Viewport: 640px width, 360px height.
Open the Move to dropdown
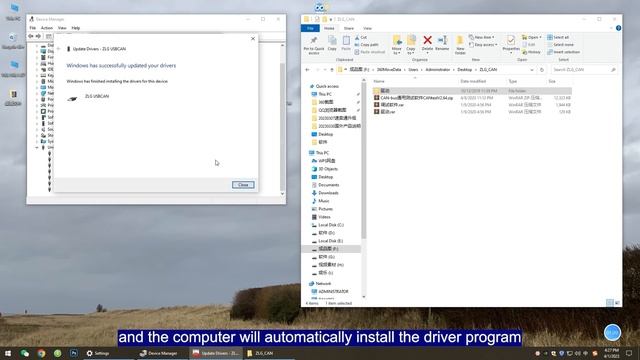point(397,45)
